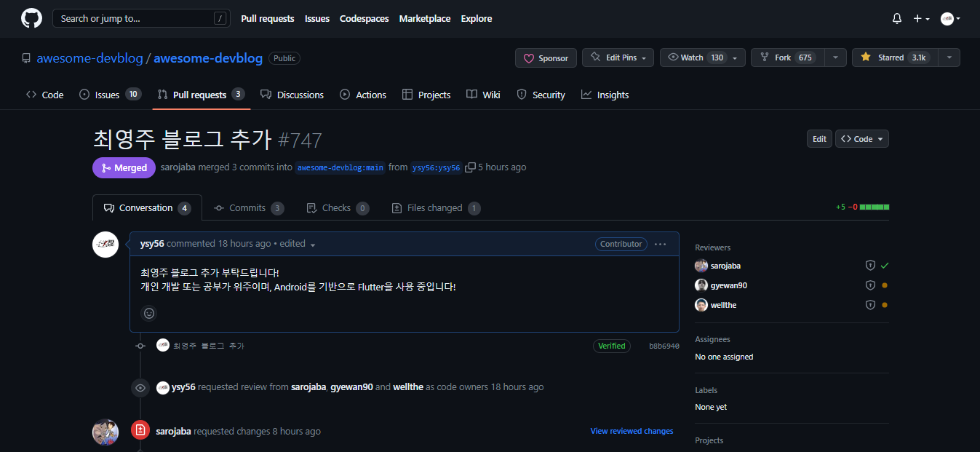Open the Actions tab
The image size is (980, 452).
coord(363,95)
